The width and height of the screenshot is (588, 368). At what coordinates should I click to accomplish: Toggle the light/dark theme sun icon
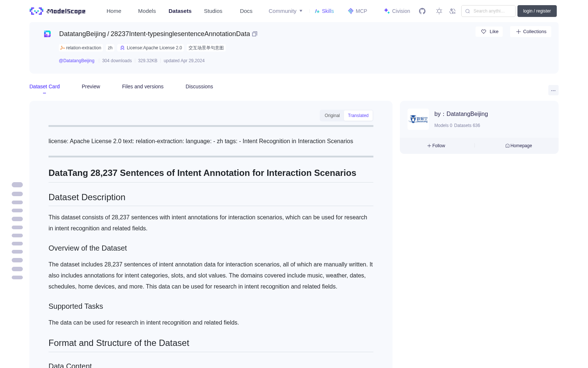pyautogui.click(x=439, y=11)
